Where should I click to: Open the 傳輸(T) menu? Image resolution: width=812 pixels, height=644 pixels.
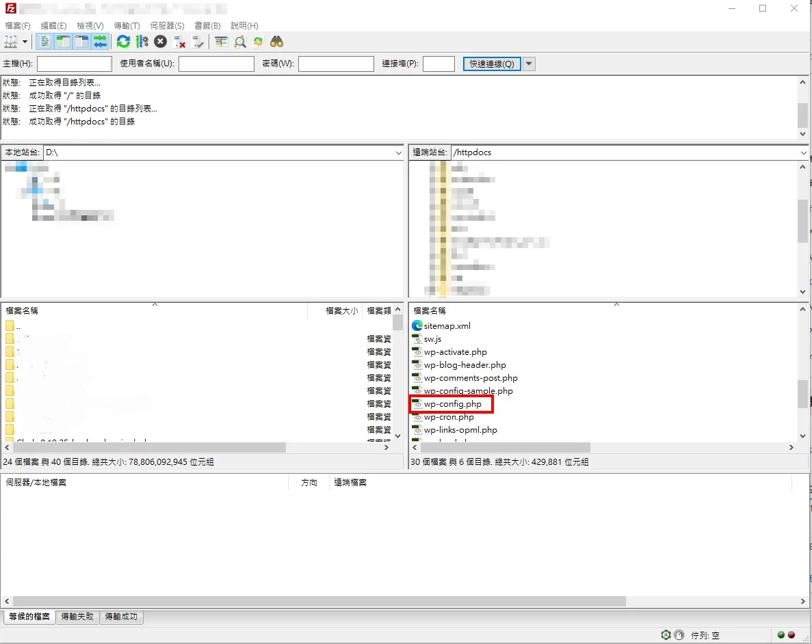[127, 25]
